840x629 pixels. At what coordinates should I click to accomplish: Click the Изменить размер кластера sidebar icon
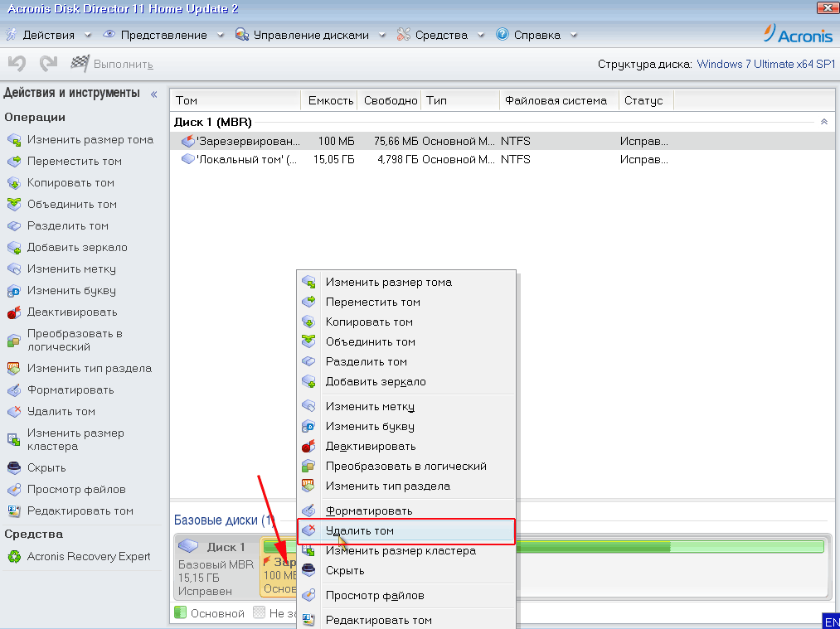coord(14,439)
